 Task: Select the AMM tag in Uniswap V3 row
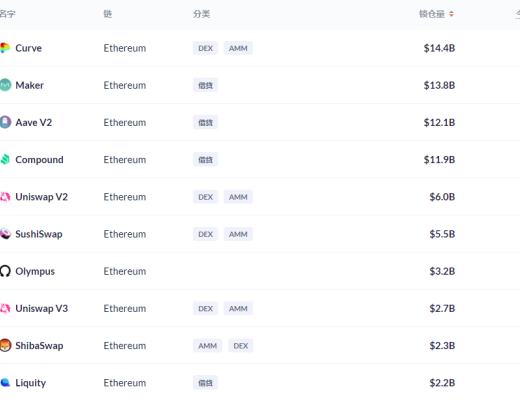(x=238, y=308)
